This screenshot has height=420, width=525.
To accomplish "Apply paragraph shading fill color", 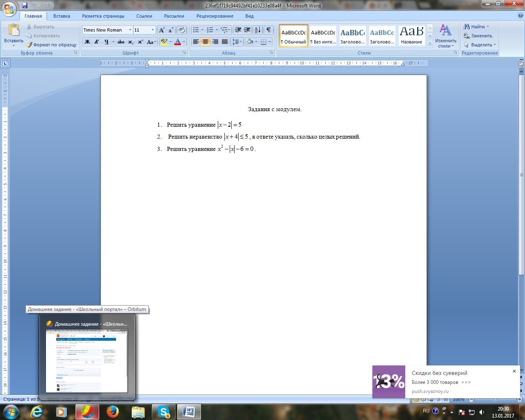I will (249, 42).
